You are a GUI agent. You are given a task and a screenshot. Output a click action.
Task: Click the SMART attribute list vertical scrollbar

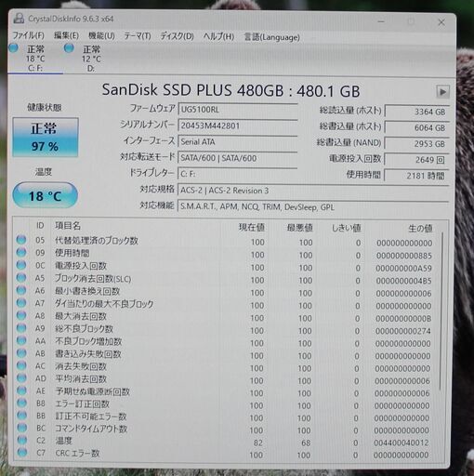[x=441, y=311]
